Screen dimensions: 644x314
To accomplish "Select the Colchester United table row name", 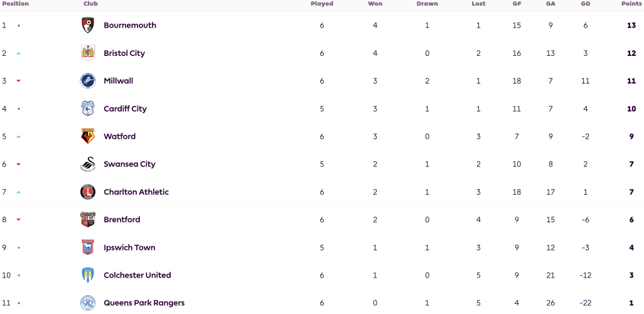I will (137, 275).
